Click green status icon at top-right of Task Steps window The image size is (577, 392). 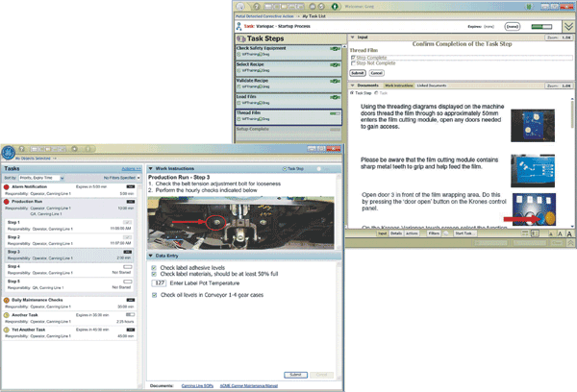point(529,7)
